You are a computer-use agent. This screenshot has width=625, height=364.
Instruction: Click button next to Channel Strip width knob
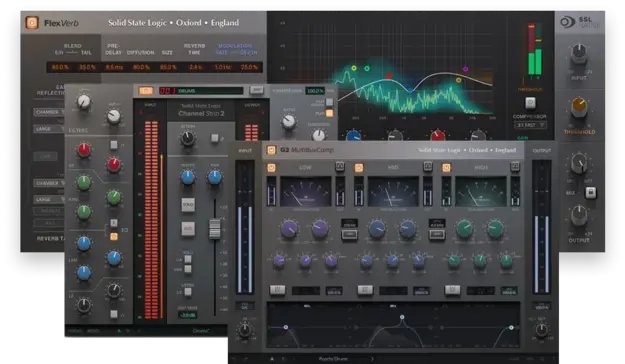point(214,138)
